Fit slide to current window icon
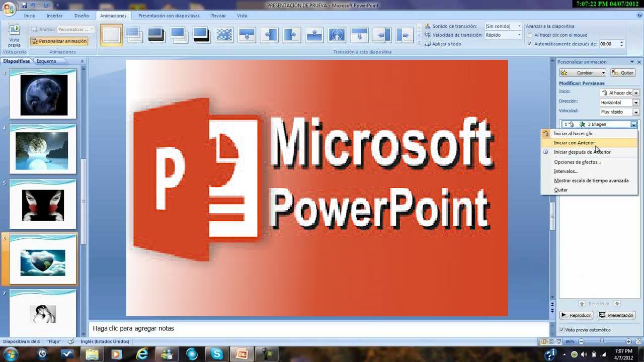The width and height of the screenshot is (644, 362). [x=638, y=341]
